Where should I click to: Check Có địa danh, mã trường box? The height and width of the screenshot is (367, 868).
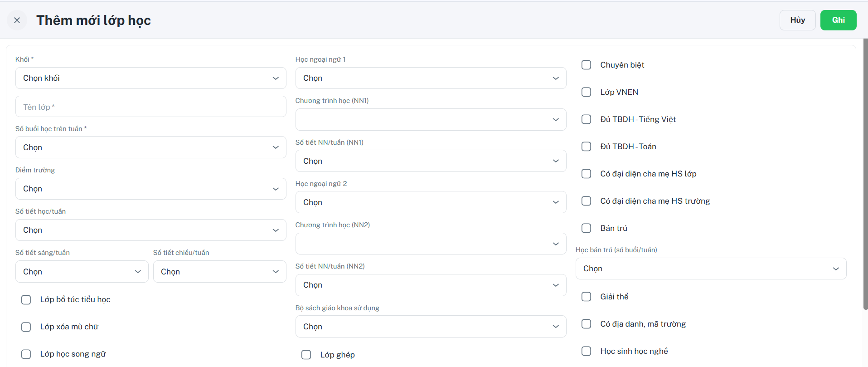587,324
